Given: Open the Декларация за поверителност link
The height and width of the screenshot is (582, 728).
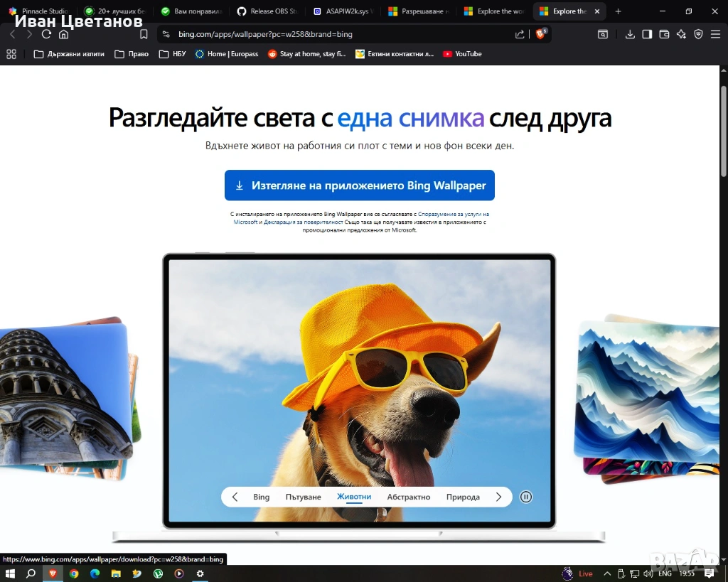Looking at the screenshot, I should [x=303, y=222].
